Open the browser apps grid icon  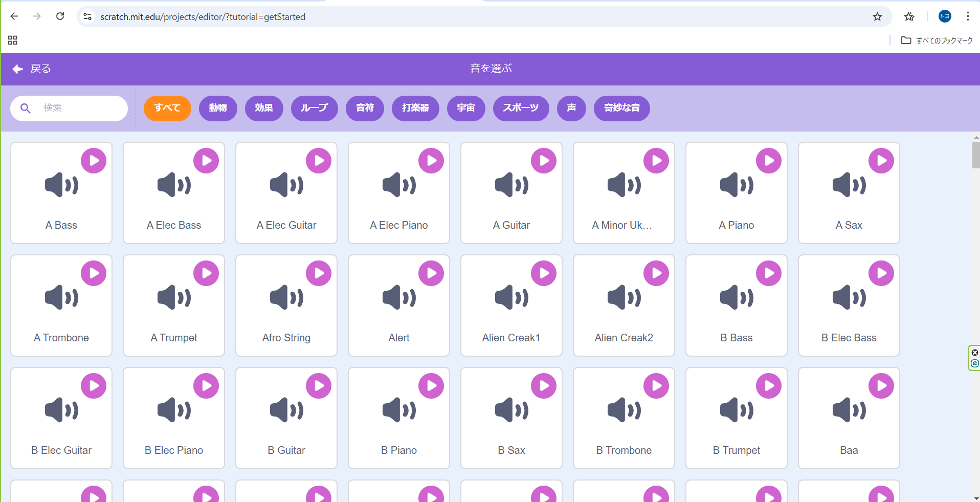tap(13, 40)
